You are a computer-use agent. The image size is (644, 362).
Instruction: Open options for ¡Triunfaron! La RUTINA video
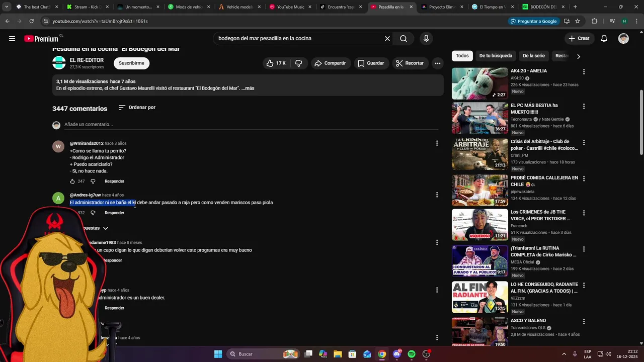(x=584, y=249)
